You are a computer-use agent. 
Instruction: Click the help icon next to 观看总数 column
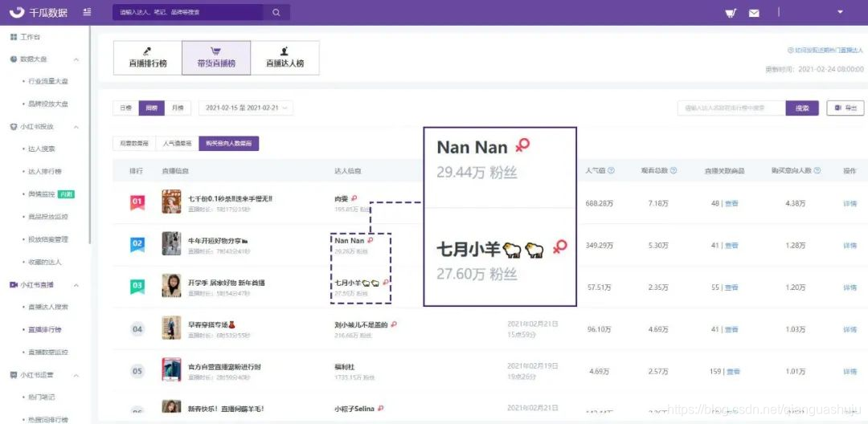click(x=674, y=171)
